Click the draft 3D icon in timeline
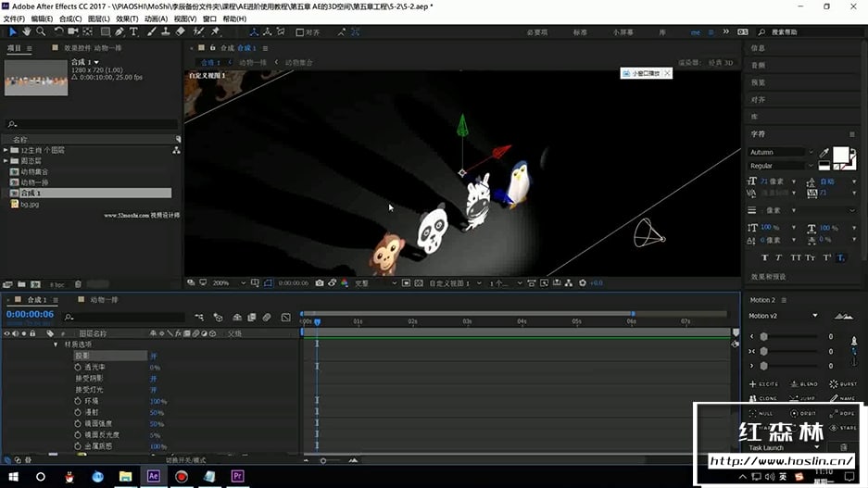868x488 pixels. tap(218, 317)
